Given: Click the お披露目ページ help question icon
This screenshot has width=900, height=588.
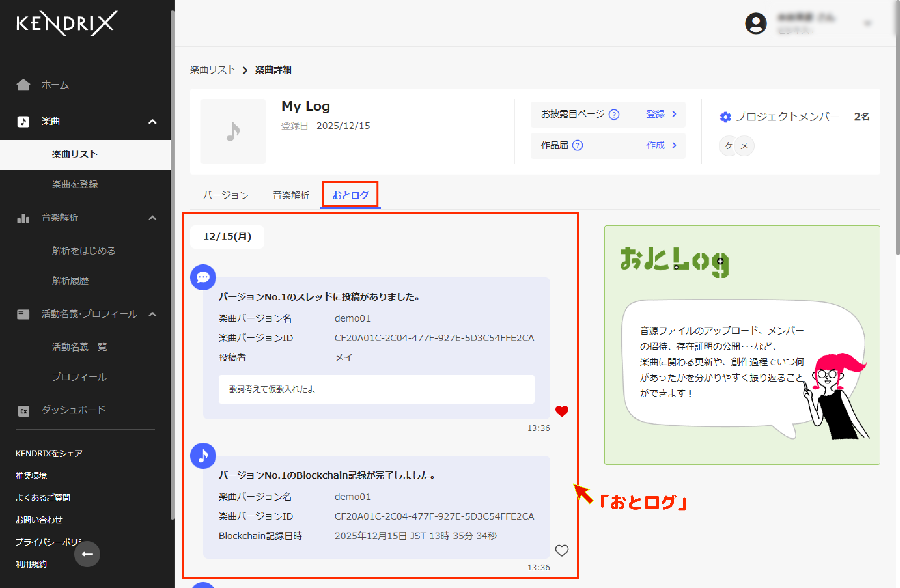Looking at the screenshot, I should click(x=614, y=114).
